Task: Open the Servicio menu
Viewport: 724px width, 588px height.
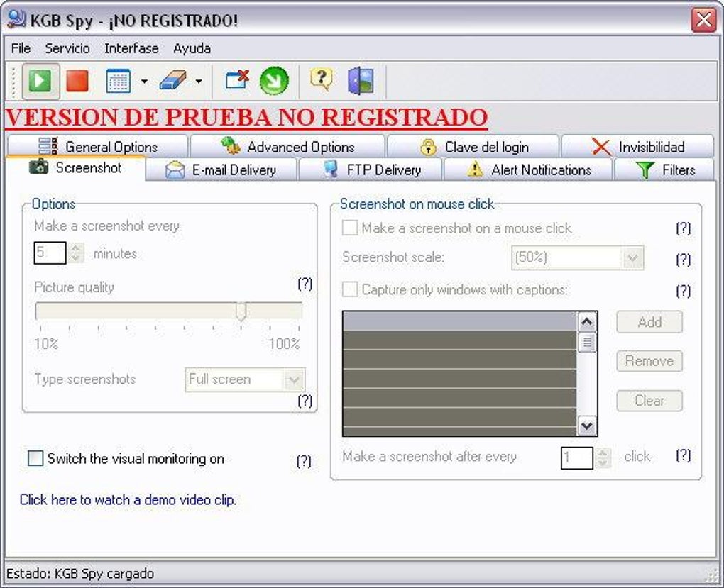Action: [x=67, y=48]
